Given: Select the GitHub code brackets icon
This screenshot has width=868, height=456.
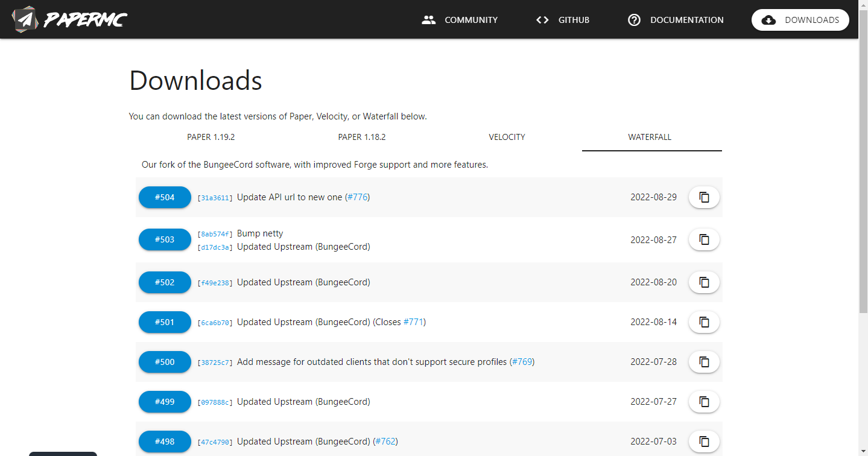Looking at the screenshot, I should pyautogui.click(x=542, y=19).
